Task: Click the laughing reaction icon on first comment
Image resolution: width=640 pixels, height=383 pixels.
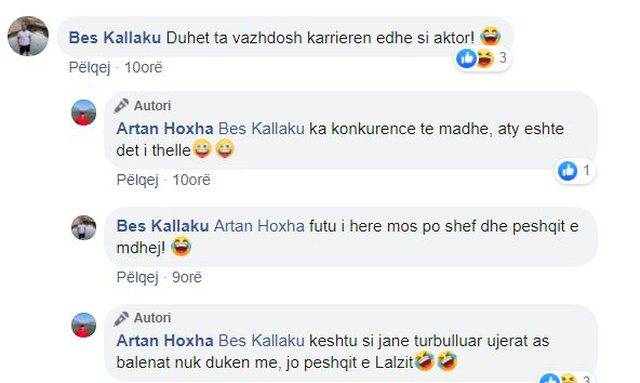Action: (484, 58)
